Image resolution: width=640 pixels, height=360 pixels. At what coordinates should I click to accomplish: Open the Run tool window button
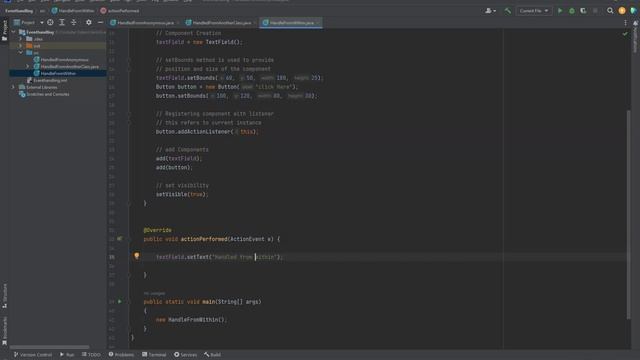pos(67,355)
